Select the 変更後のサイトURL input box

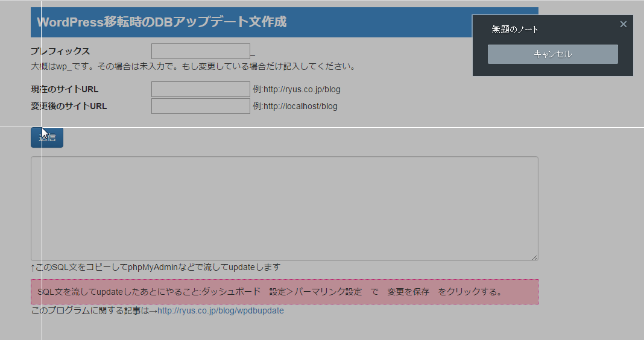tap(200, 106)
